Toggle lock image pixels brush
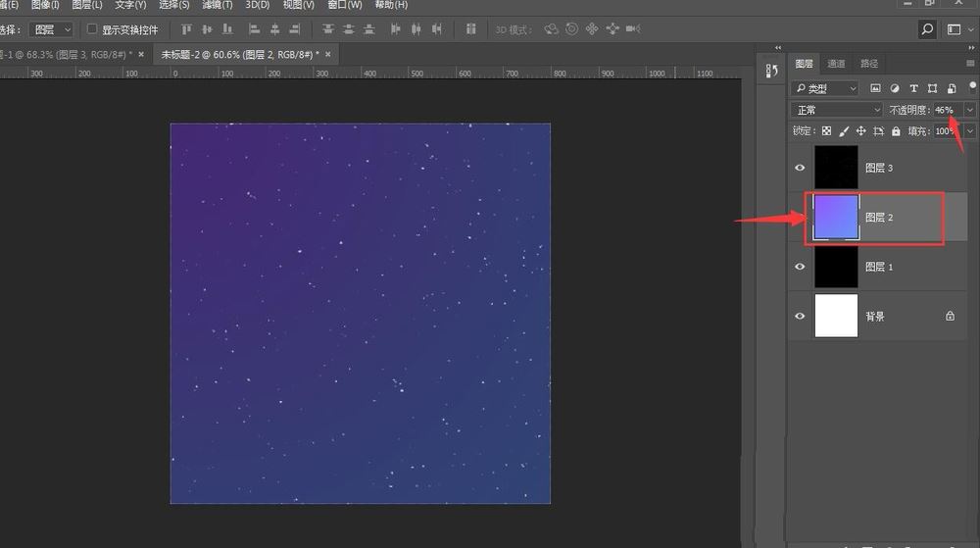 (844, 131)
